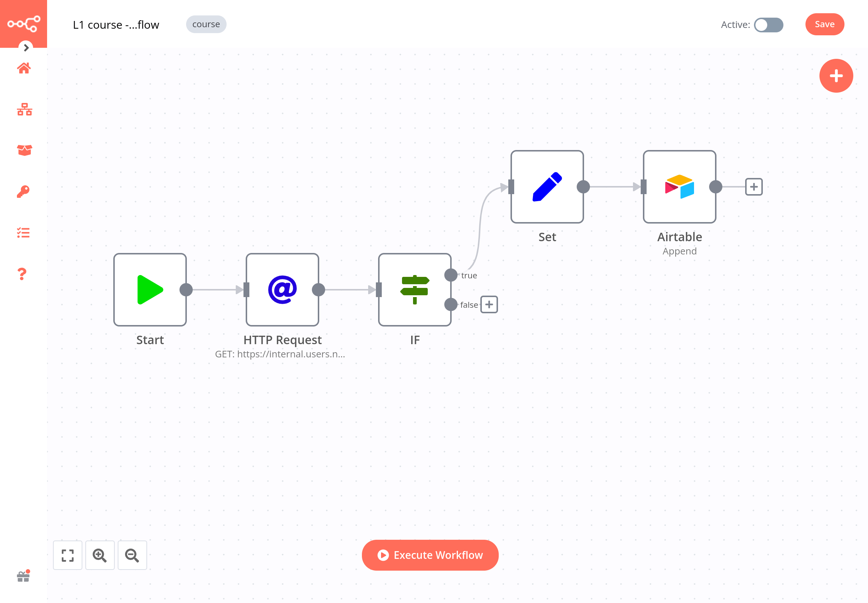Open Help with the question mark icon
This screenshot has width=868, height=603.
pos(22,274)
